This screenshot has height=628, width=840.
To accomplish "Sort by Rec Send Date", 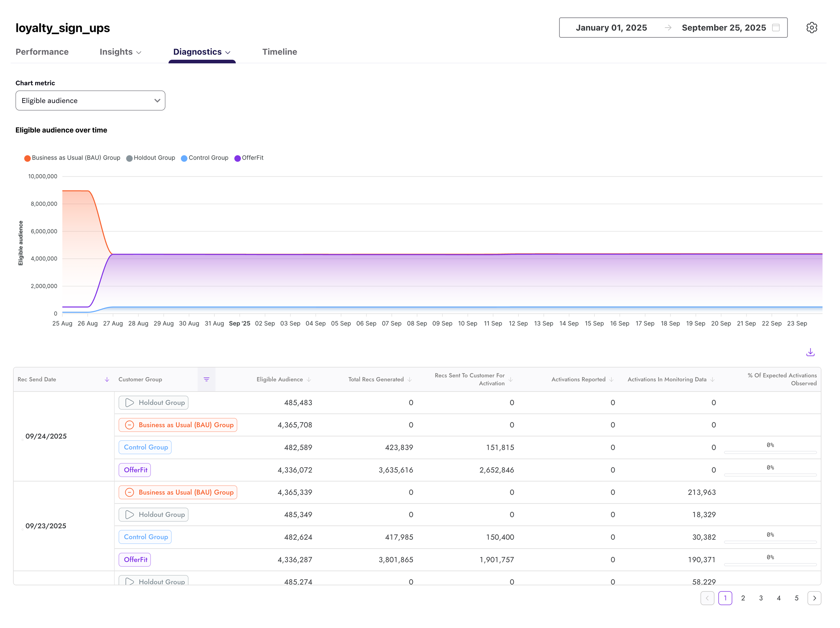I will coord(107,379).
